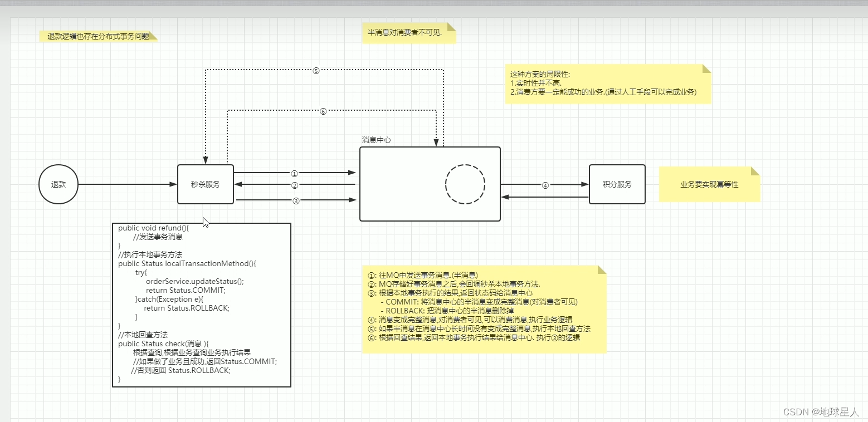Click the public Status localTransactionMethod(){ line
This screenshot has height=422, width=868.
click(x=187, y=263)
